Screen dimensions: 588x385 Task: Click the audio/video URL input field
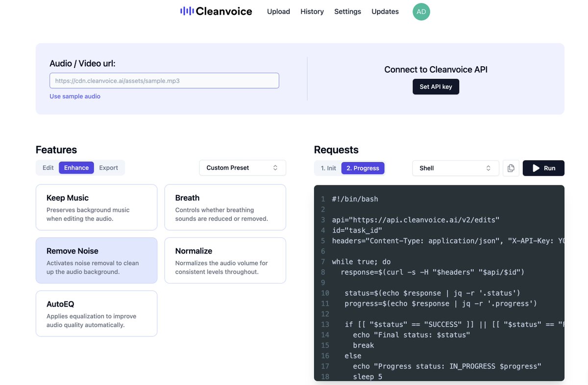[164, 80]
